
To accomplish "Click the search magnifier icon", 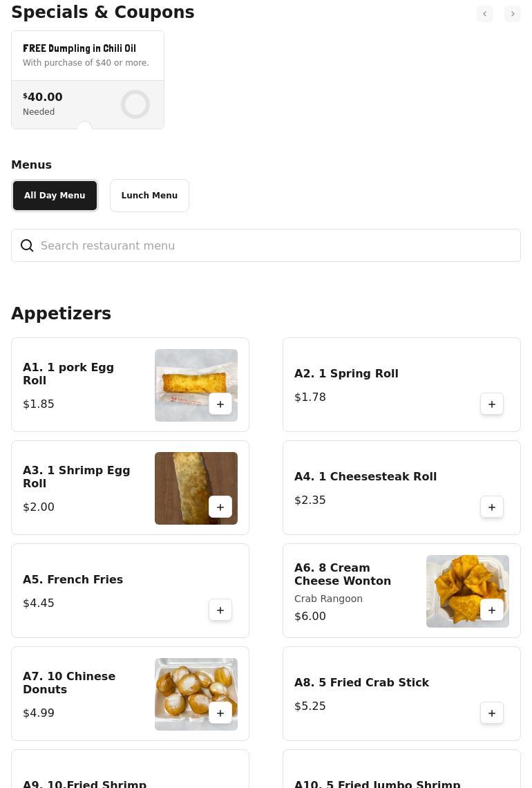I will [x=27, y=245].
